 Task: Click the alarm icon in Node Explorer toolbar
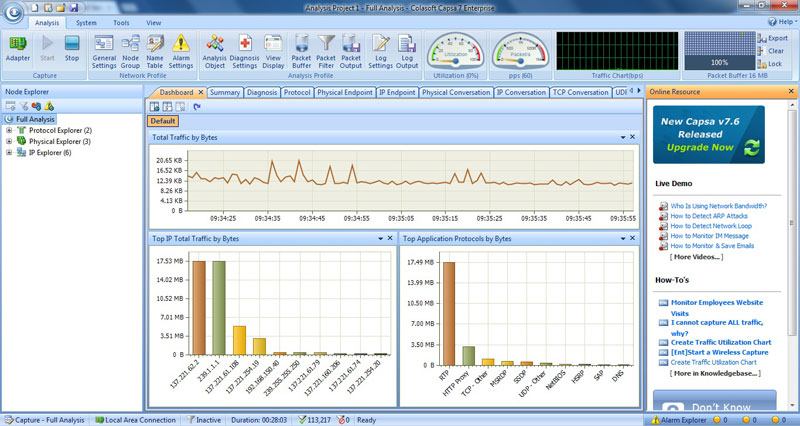49,106
